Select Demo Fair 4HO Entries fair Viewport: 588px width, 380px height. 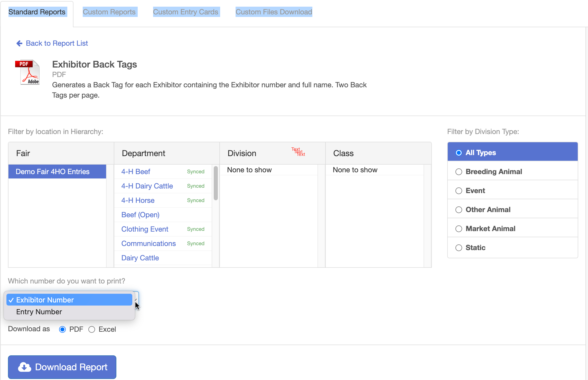coord(53,172)
